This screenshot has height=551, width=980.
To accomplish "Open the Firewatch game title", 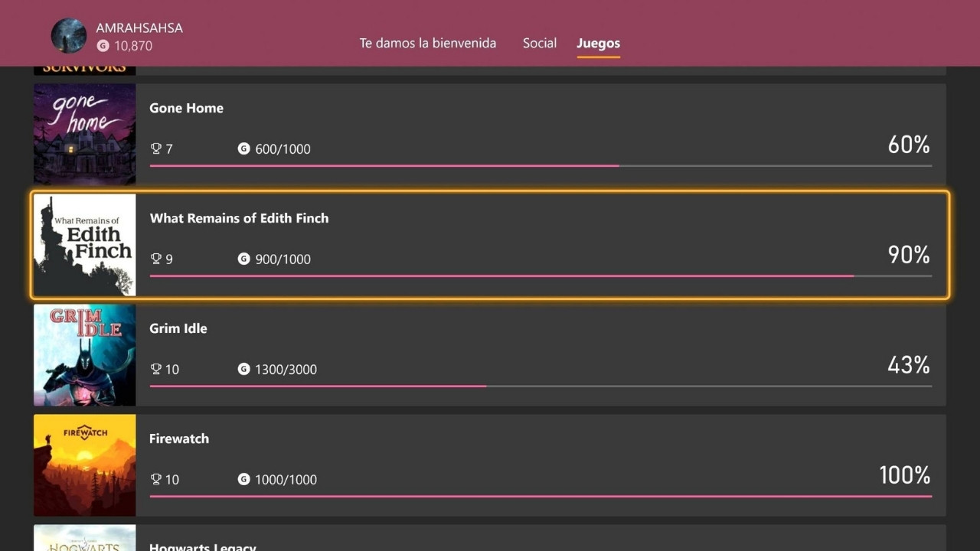I will 178,439.
